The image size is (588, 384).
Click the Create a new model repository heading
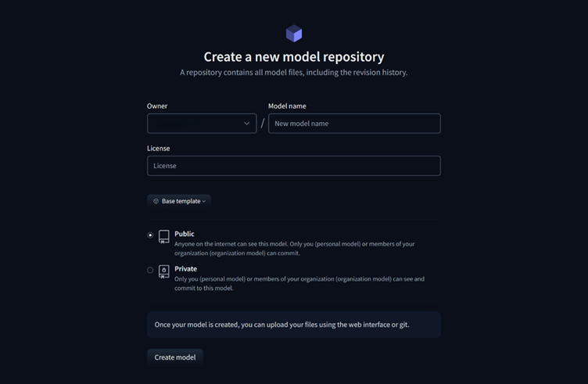tap(294, 56)
